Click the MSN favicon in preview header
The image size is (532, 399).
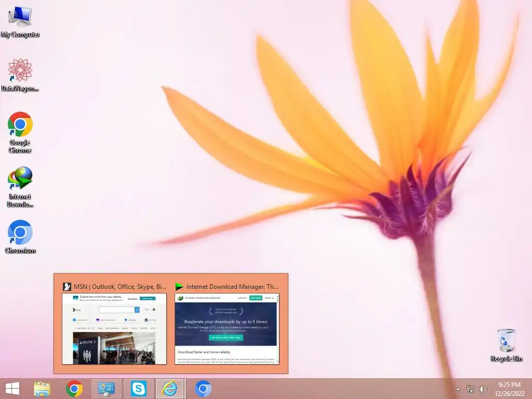point(67,287)
